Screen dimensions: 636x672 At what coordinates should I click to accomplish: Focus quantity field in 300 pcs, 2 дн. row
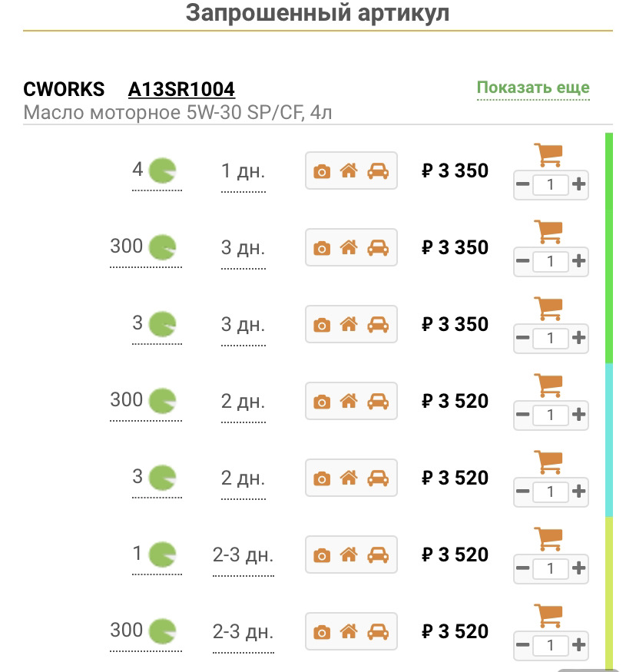551,415
